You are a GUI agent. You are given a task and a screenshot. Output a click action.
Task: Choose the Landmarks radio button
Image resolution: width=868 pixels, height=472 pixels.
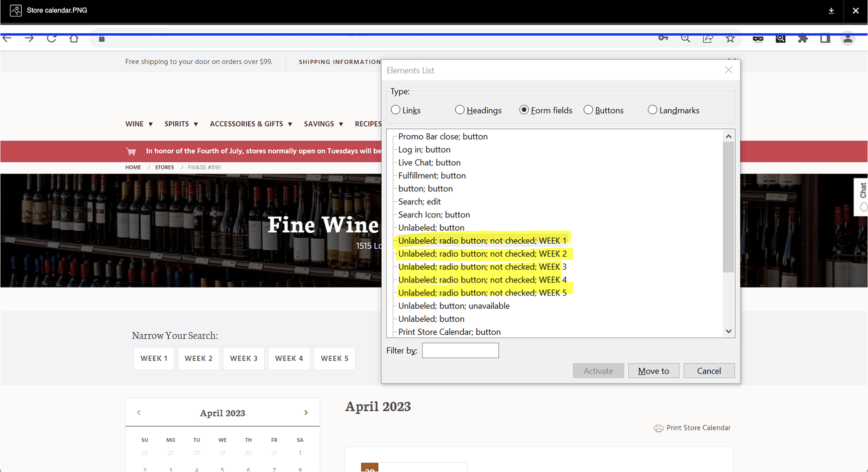(x=652, y=109)
